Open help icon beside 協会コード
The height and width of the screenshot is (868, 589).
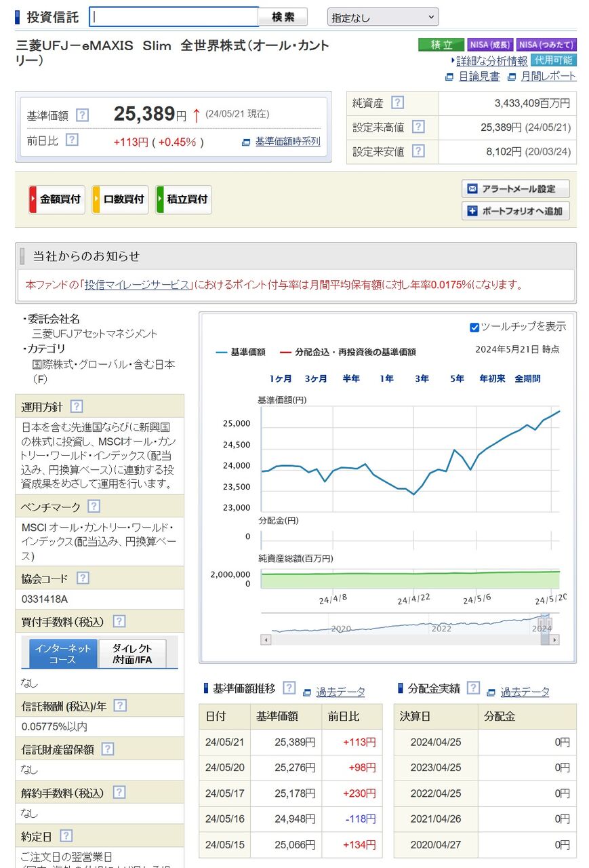[83, 578]
